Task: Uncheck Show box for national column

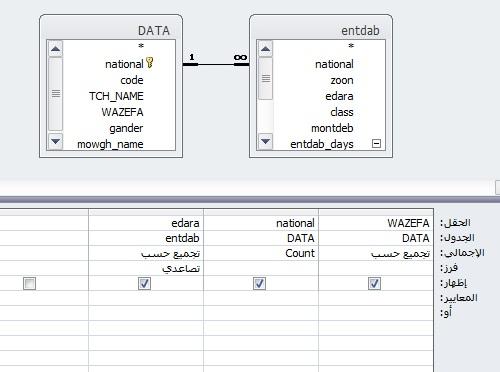Action: (x=259, y=284)
